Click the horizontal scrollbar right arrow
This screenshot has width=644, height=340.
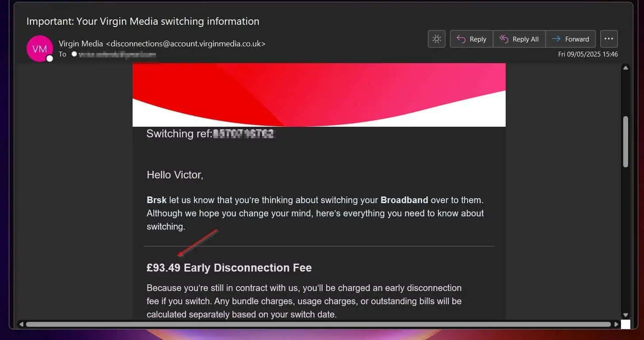pos(617,324)
